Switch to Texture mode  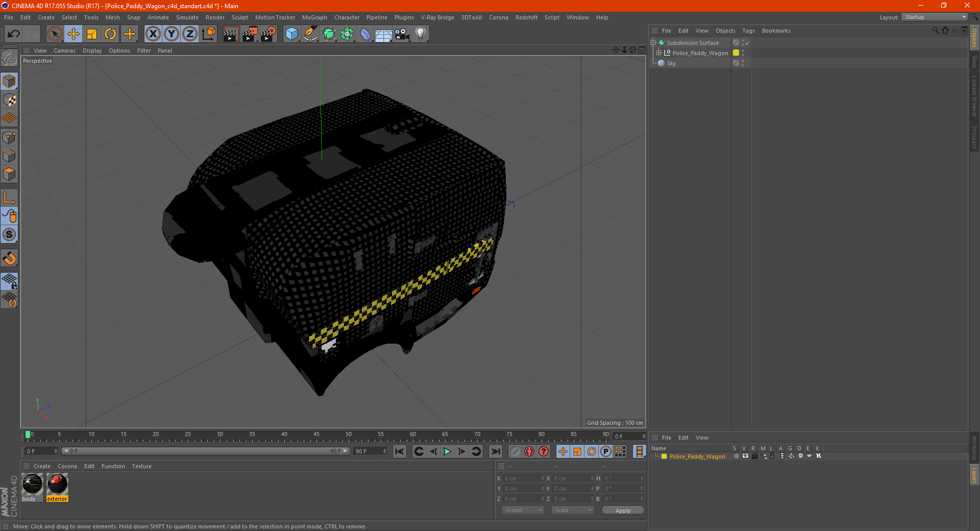click(9, 100)
